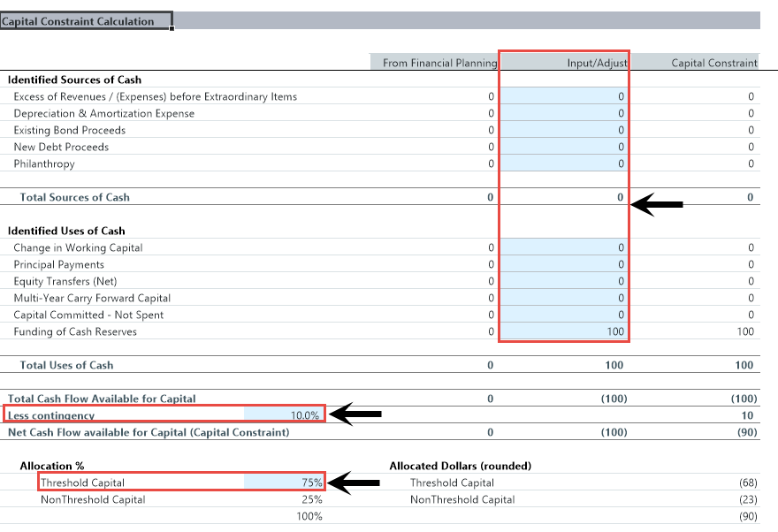Screen dimensions: 778x532
Task: Select Threshold Capital 75% allocation cell
Action: pos(283,483)
